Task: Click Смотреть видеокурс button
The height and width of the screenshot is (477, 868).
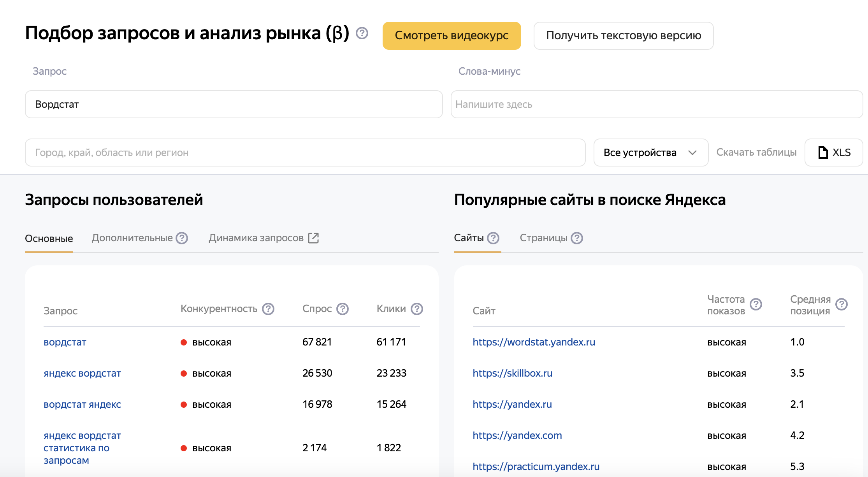Action: pos(452,36)
